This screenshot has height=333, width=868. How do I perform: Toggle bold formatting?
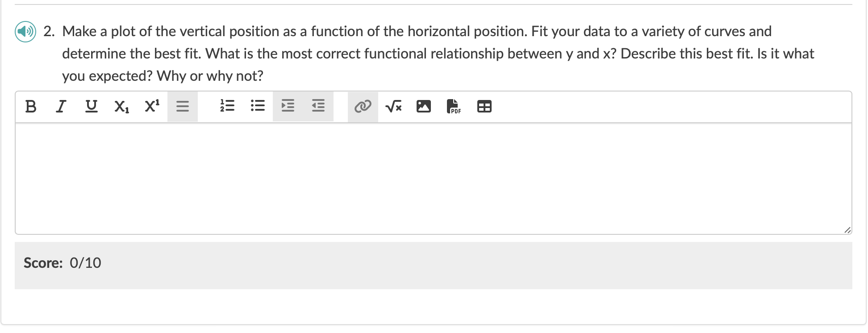tap(30, 106)
